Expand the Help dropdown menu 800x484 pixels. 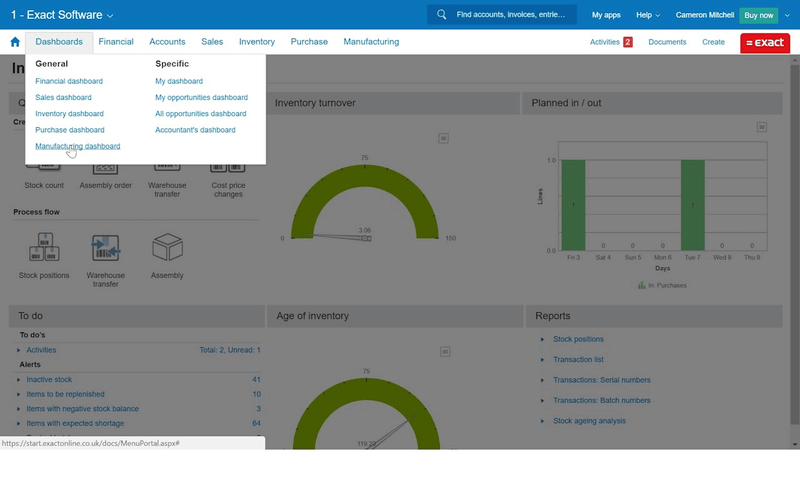point(649,15)
